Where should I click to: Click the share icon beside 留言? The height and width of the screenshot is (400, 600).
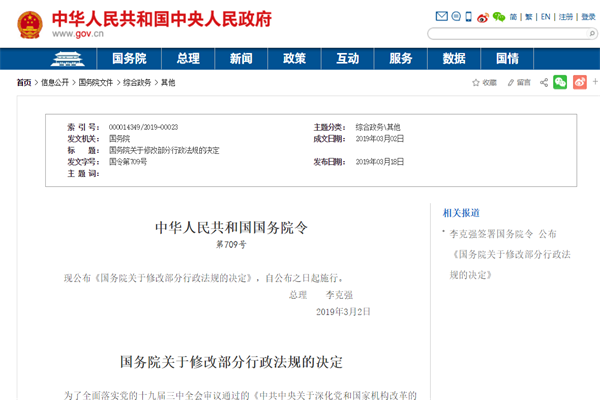[544, 82]
